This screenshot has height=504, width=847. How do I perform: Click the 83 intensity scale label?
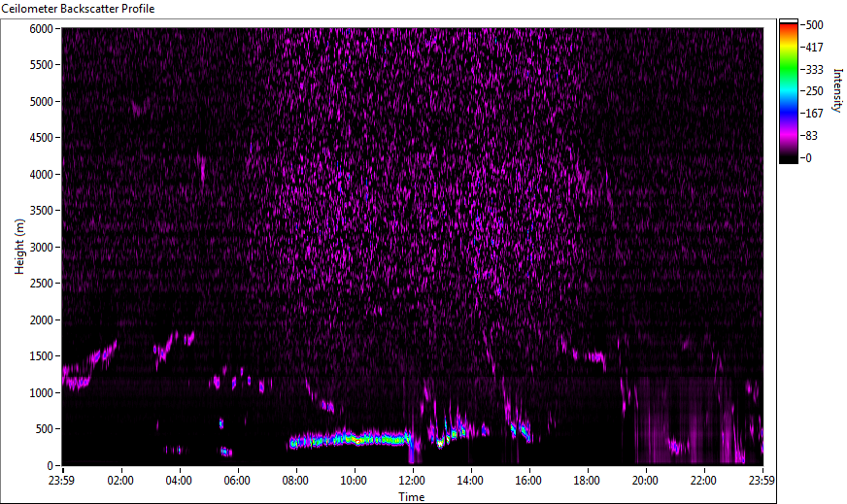pos(811,136)
